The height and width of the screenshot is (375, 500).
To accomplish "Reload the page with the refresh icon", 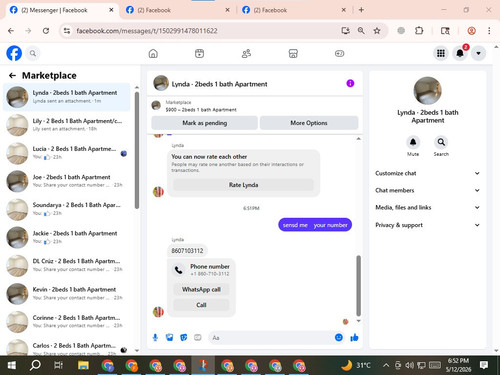I will [x=46, y=31].
